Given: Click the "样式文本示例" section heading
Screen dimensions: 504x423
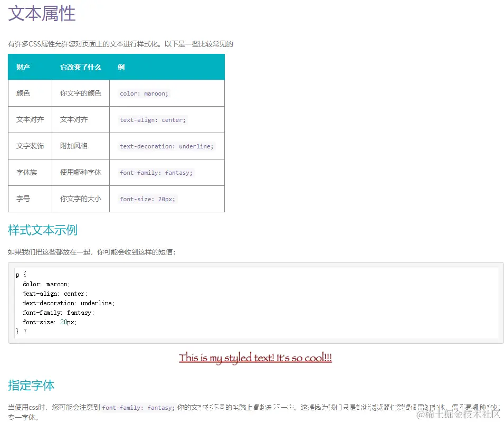Looking at the screenshot, I should (x=43, y=230).
